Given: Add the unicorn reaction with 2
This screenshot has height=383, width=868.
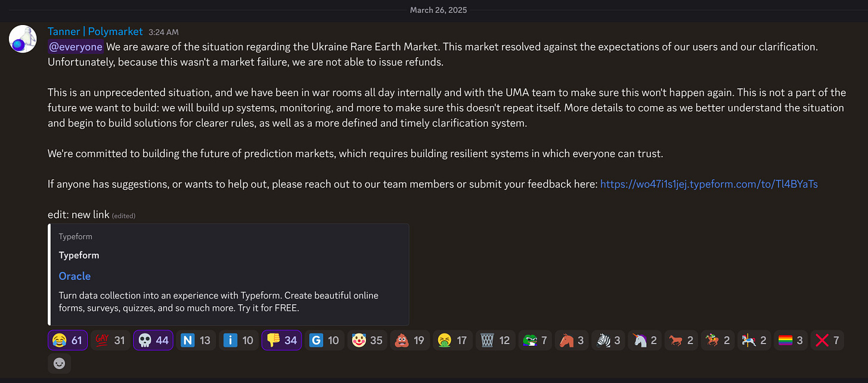Looking at the screenshot, I should tap(645, 340).
